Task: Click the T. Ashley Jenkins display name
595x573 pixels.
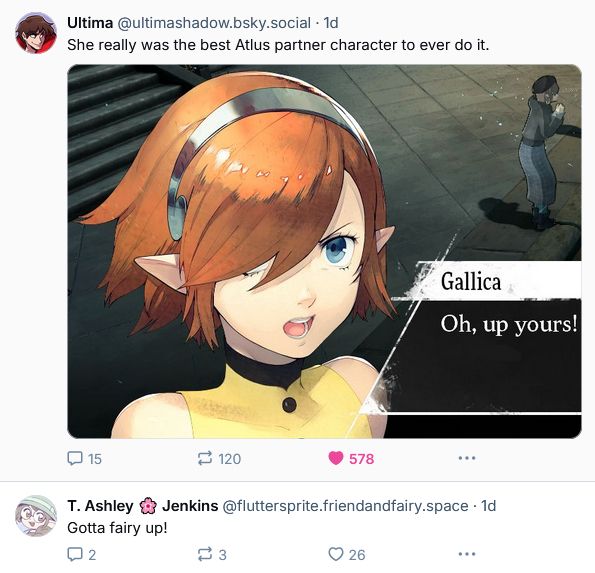Action: click(143, 506)
